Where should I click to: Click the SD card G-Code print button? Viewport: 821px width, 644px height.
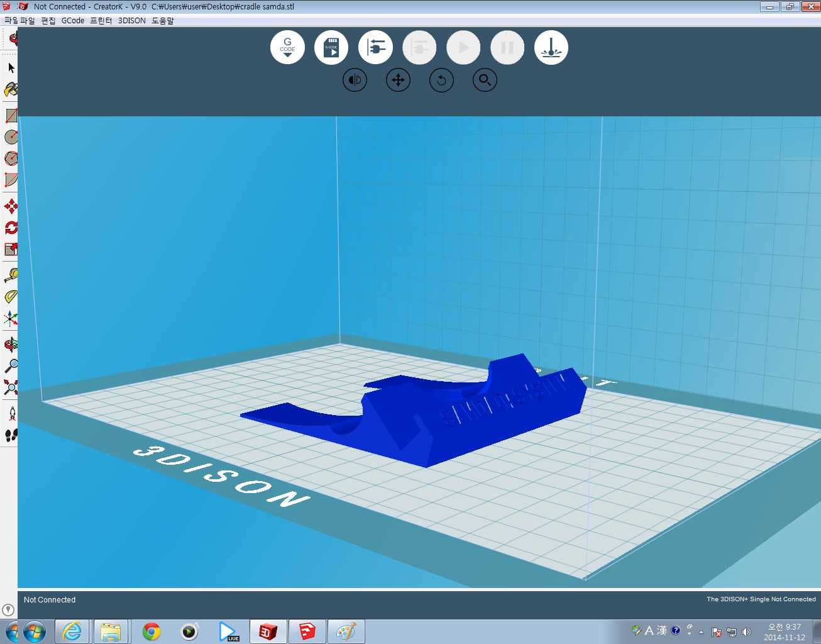331,47
